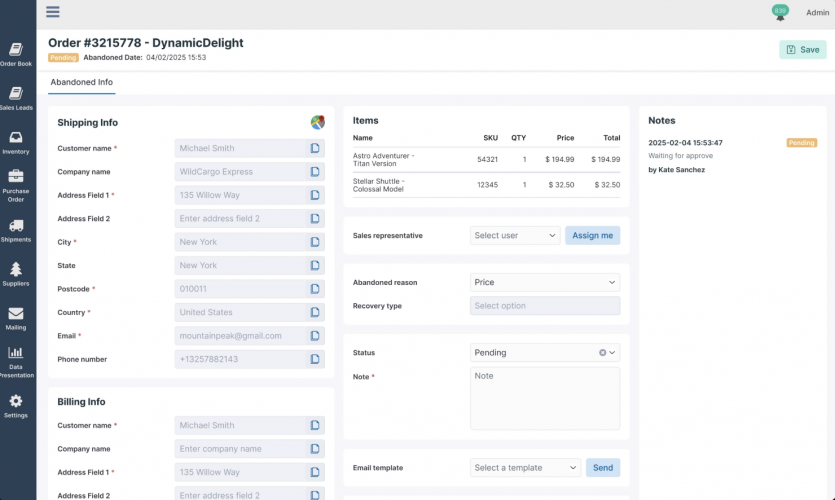The image size is (835, 500).
Task: Open the Recovery type Select option field
Action: pyautogui.click(x=545, y=306)
